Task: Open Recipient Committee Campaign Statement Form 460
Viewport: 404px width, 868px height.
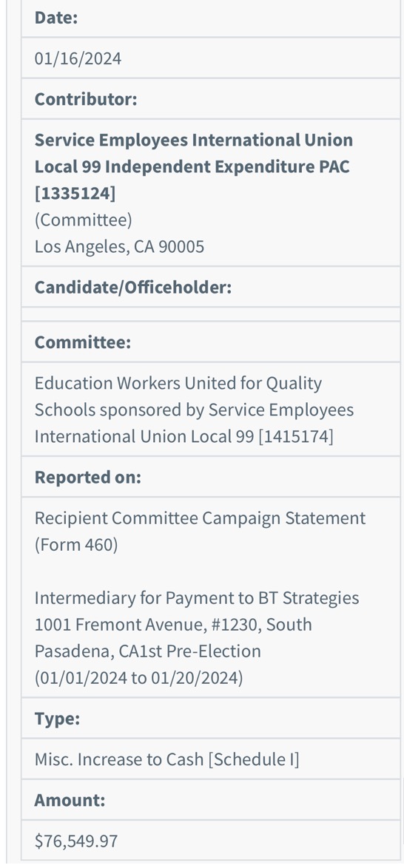Action: coord(200,532)
